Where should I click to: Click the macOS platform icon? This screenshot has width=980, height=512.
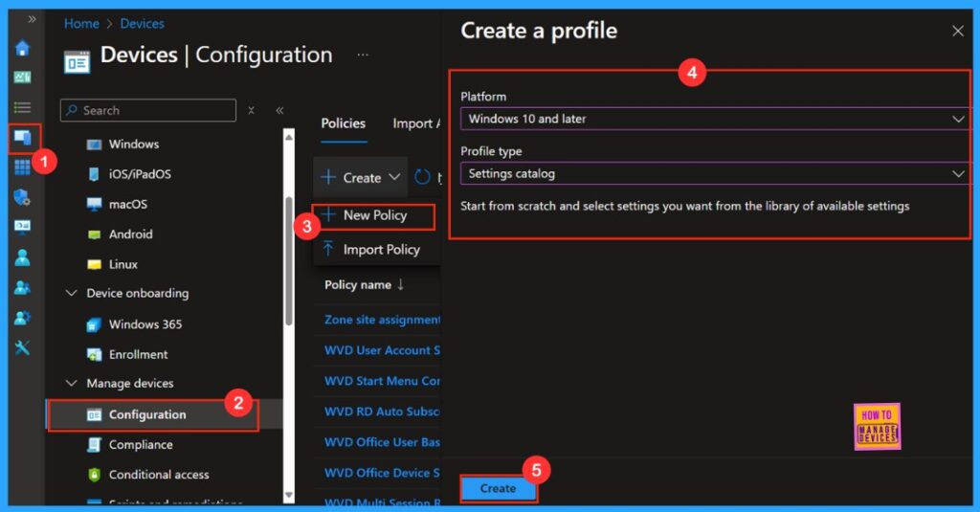click(x=95, y=205)
